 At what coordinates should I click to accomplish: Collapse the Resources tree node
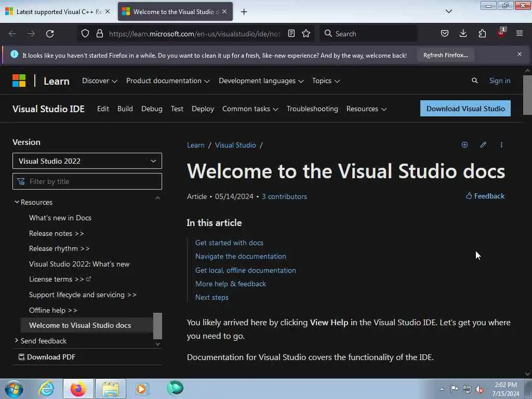point(34,202)
